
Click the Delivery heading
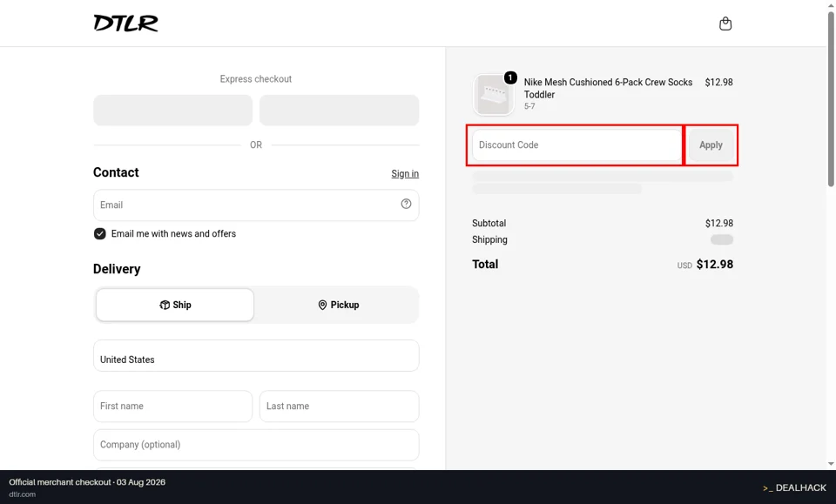(117, 268)
